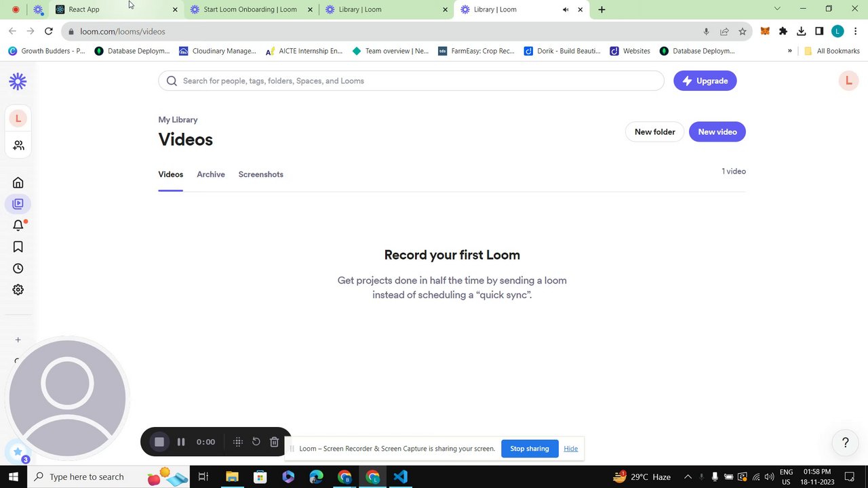Open Settings gear in Loom sidebar

18,289
